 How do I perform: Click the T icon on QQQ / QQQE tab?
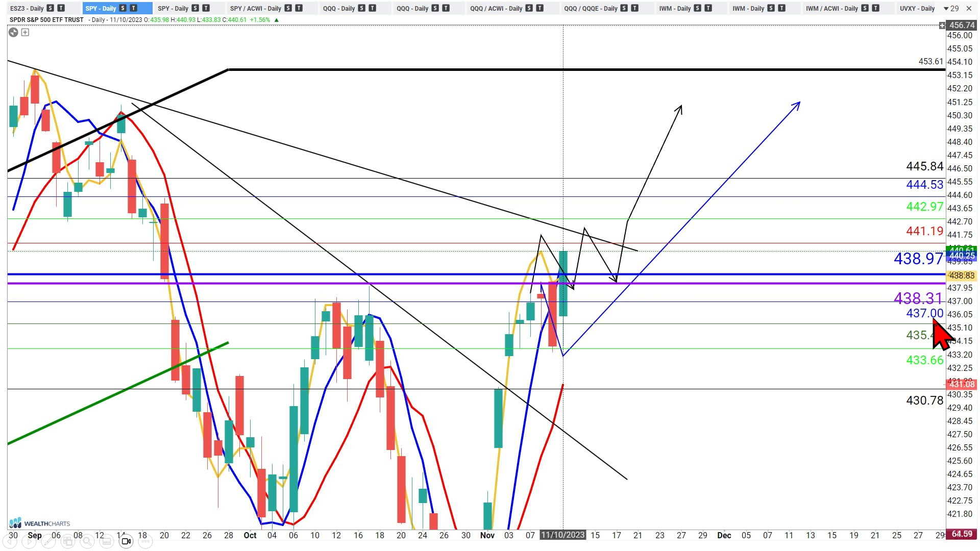634,8
